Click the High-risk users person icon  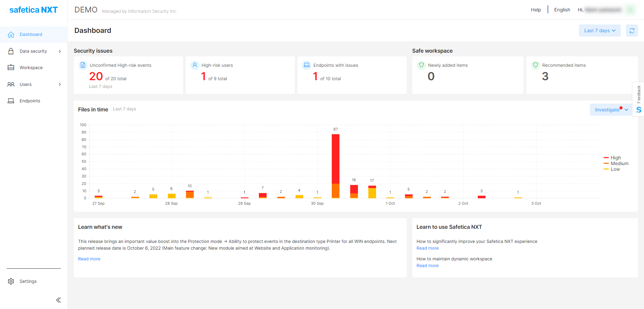(195, 65)
